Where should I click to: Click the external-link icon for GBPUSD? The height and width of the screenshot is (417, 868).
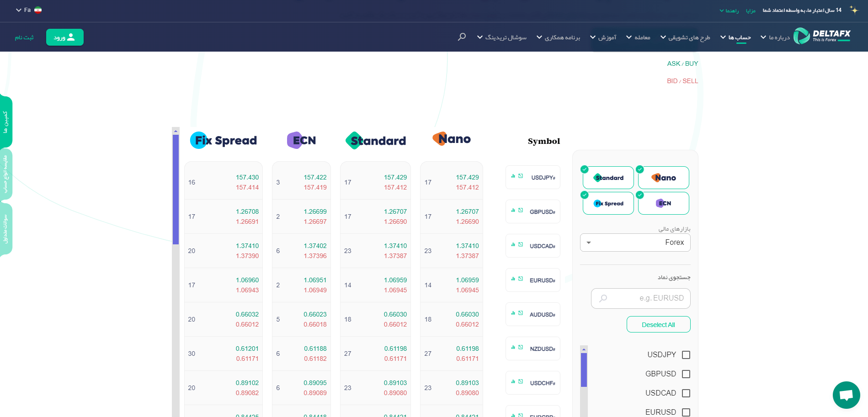pos(521,210)
